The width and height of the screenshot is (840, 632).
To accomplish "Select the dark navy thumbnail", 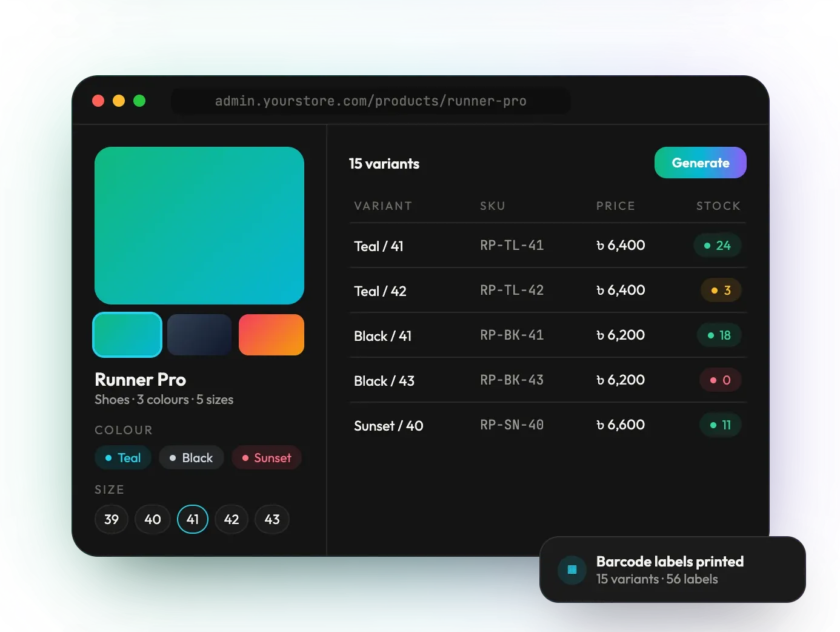I will coord(199,335).
